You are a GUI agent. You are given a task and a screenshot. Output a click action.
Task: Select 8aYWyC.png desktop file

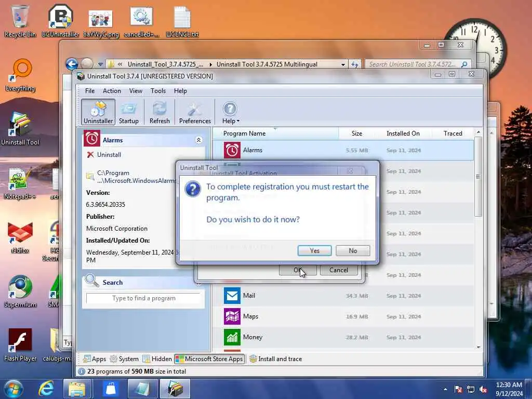click(101, 23)
